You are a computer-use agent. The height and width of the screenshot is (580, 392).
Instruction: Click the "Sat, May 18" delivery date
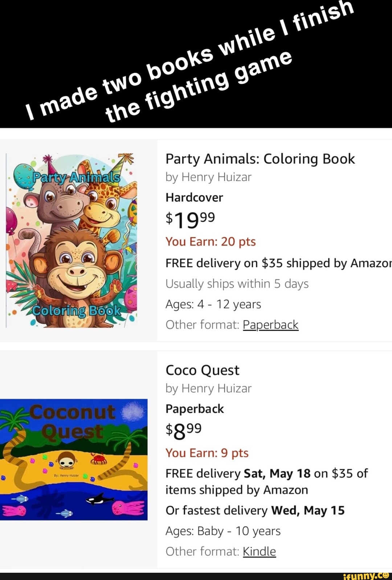coord(277,474)
